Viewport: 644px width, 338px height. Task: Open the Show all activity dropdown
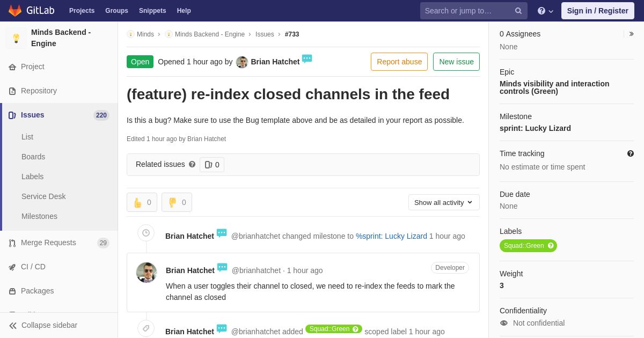click(444, 202)
